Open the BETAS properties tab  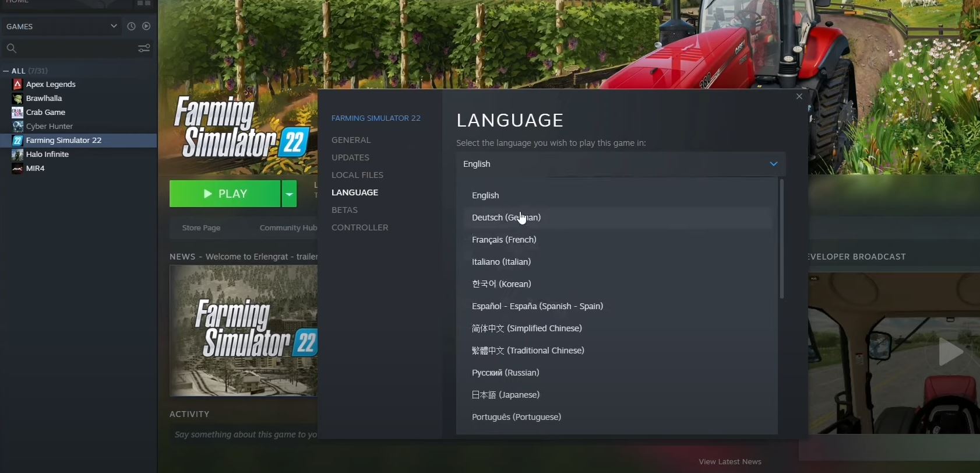pos(344,210)
